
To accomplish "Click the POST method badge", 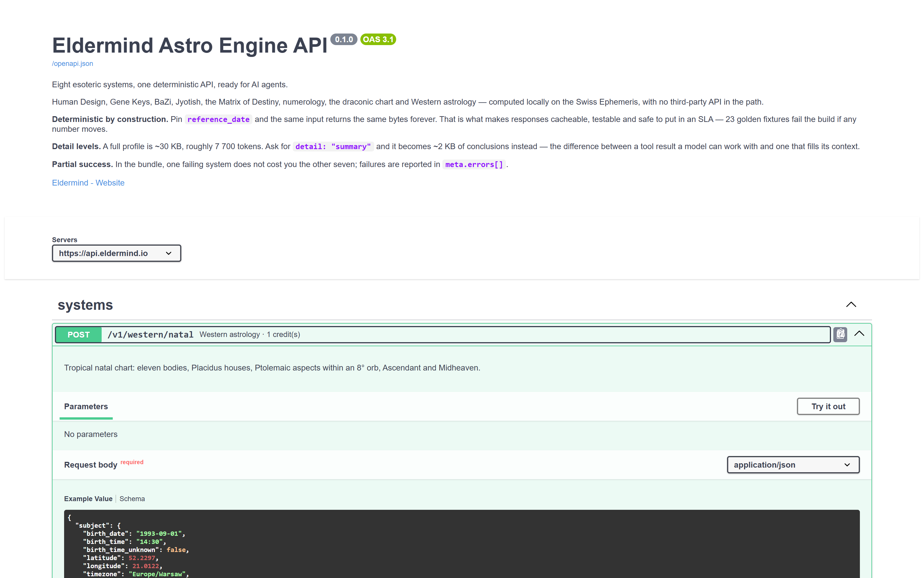I will (79, 335).
